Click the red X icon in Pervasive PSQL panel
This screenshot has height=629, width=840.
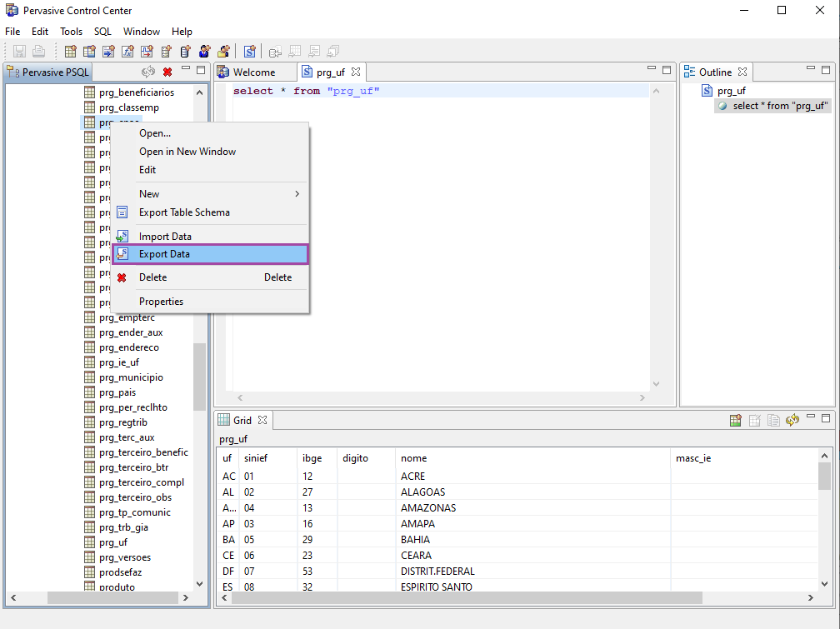pos(167,72)
